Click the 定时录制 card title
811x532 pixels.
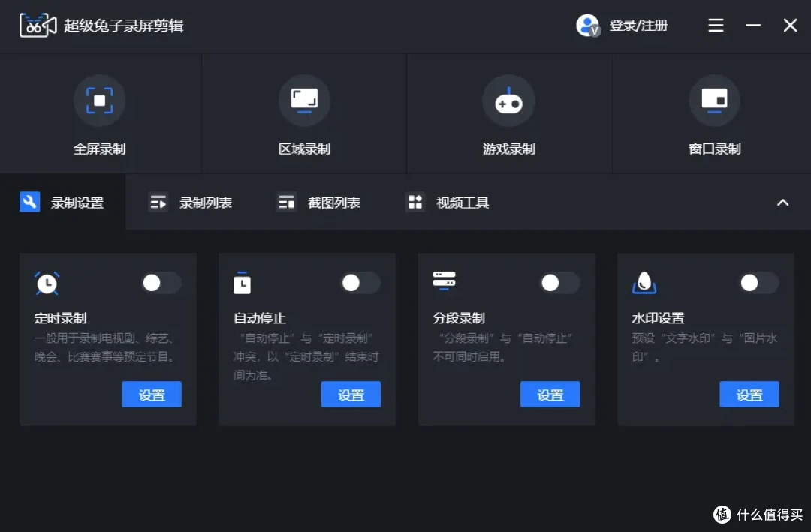pyautogui.click(x=60, y=318)
